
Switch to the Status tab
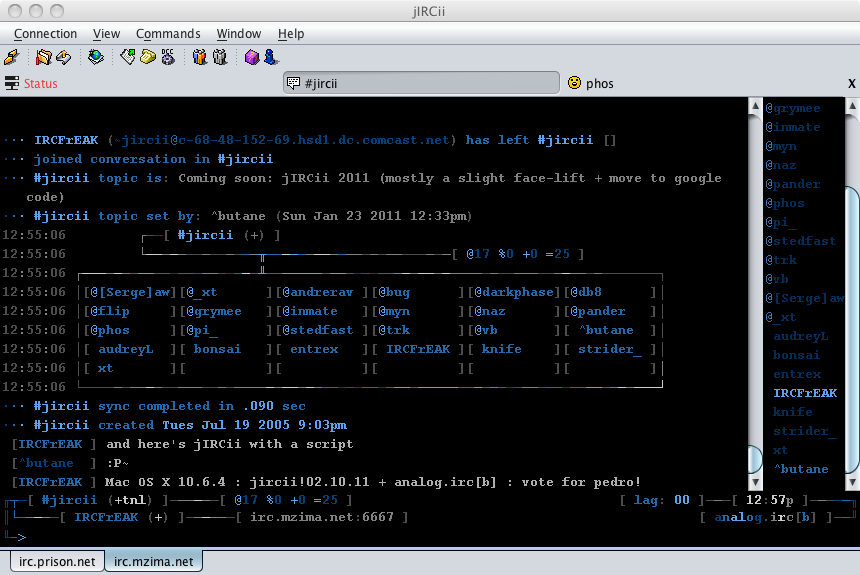click(40, 84)
